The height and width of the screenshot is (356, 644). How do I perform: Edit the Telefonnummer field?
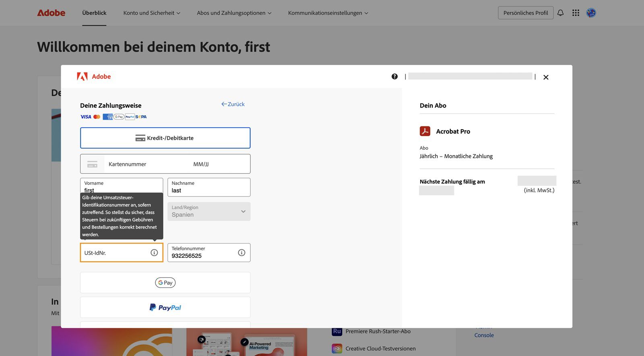(x=209, y=253)
